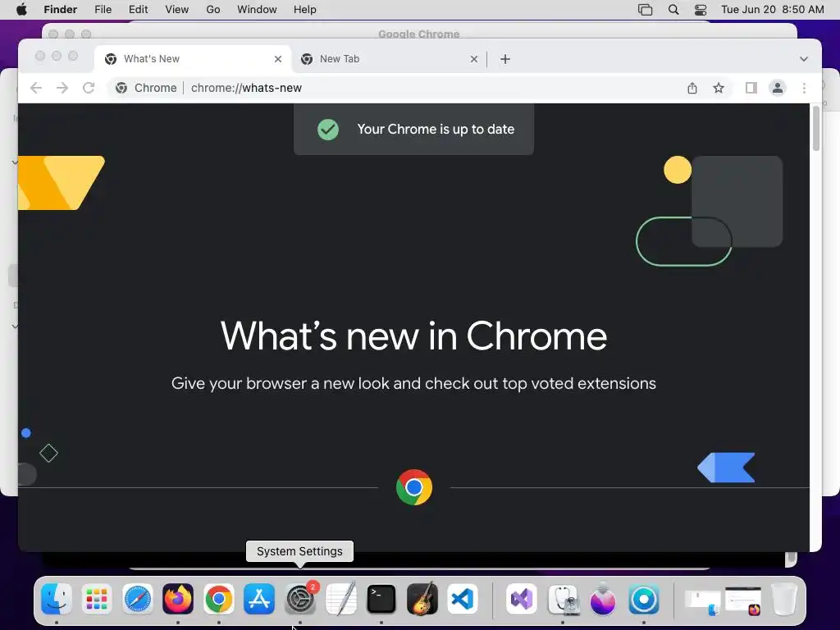The image size is (840, 630).
Task: Open Google Chrome from the Dock
Action: tap(218, 599)
